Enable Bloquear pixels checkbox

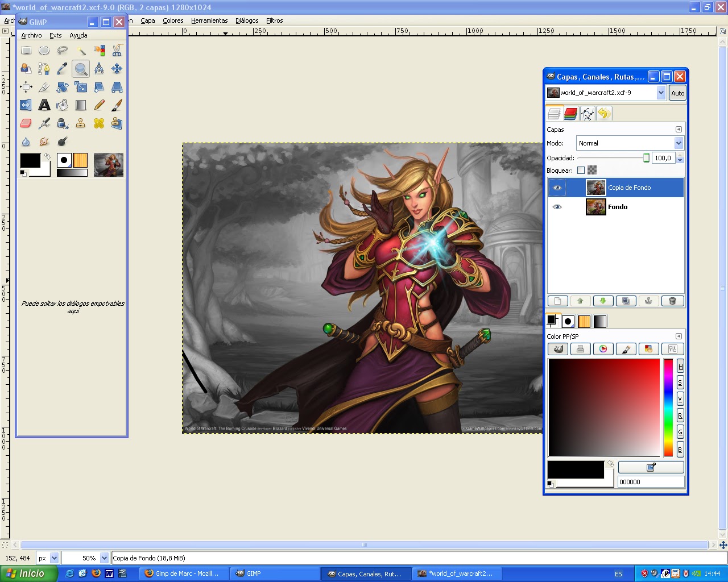[581, 170]
